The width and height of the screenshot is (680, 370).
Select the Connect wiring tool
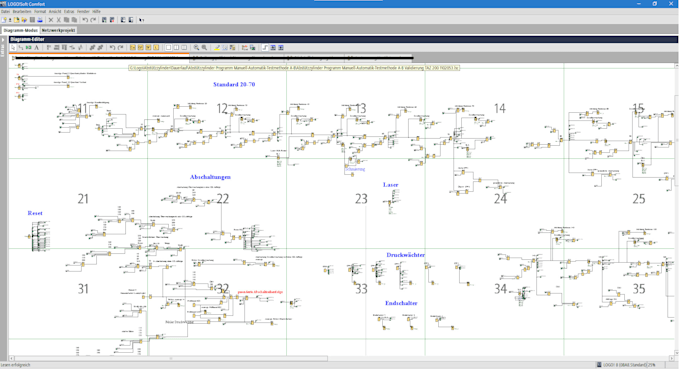tap(21, 48)
